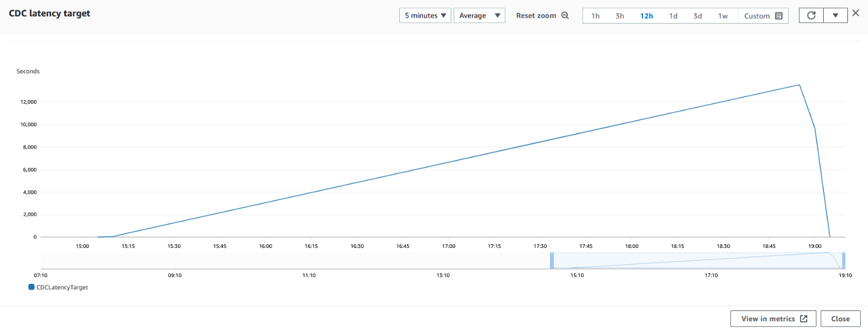Grab the left handle of the zoom range selector
The image size is (868, 331).
point(552,261)
